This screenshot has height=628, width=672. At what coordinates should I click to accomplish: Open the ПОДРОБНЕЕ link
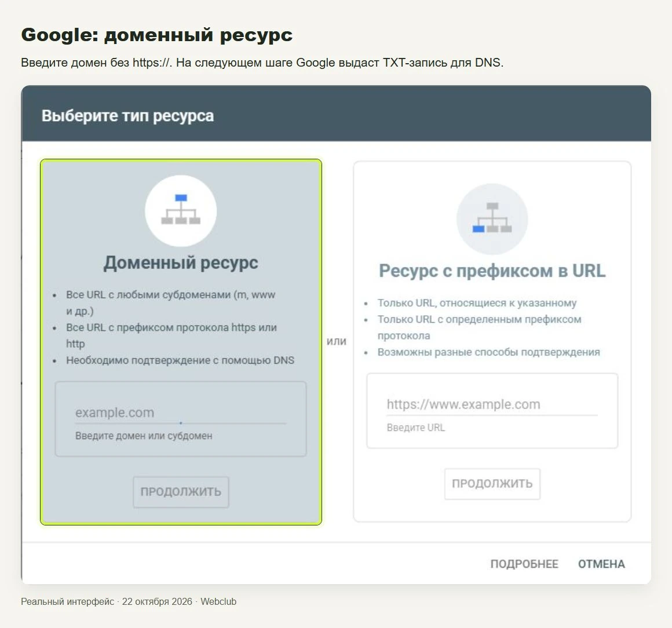coord(524,564)
